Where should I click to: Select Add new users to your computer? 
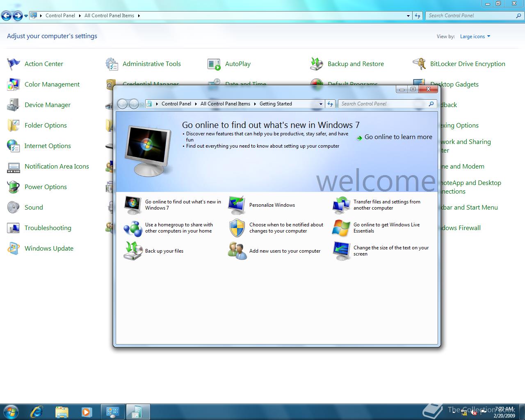click(285, 251)
